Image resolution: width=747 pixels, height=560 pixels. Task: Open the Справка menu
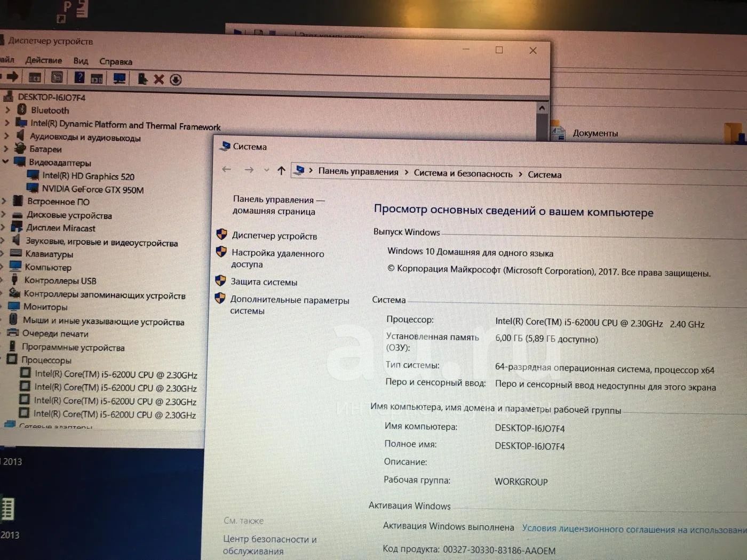click(115, 61)
